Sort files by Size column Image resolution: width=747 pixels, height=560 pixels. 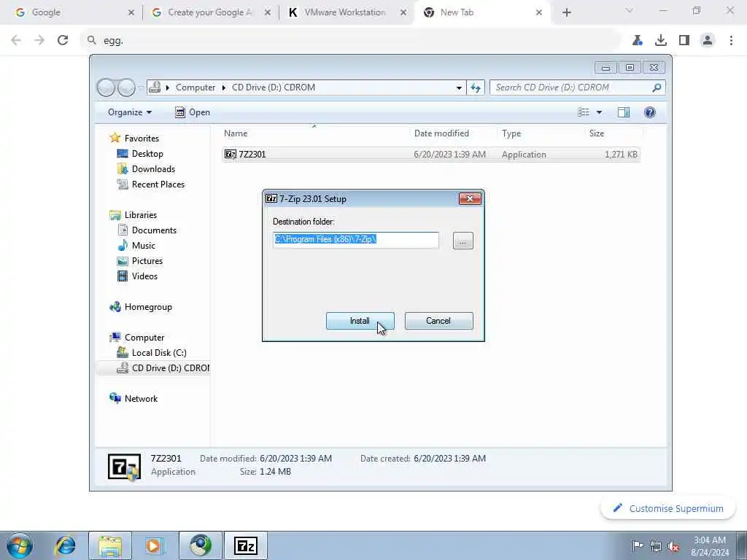click(x=597, y=134)
